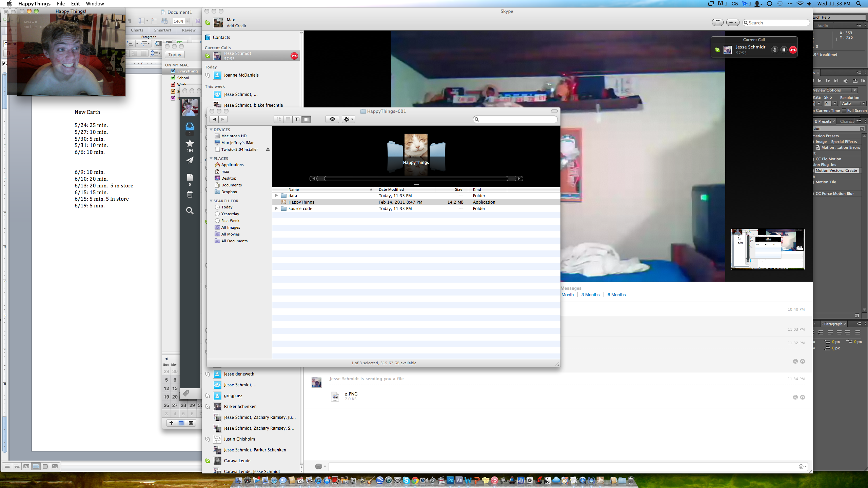868x488 pixels.
Task: Switch to Review tab in Word ribbon
Action: 189,30
